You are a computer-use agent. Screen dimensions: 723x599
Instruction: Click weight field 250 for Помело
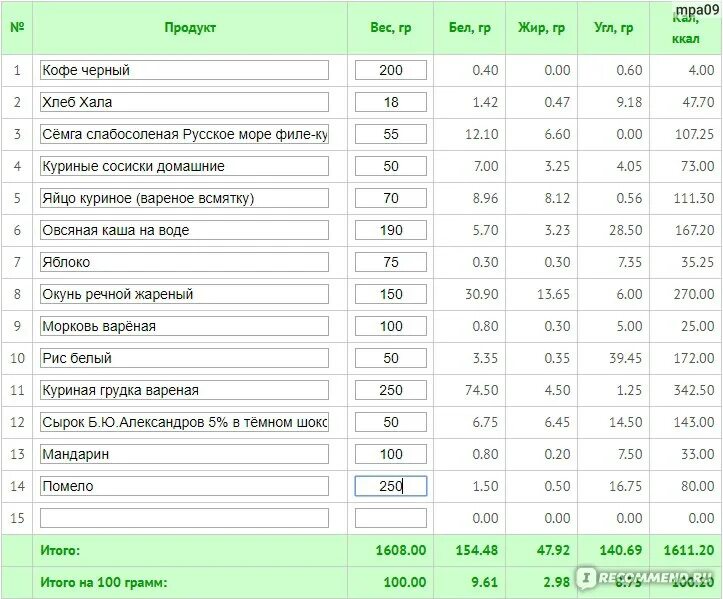(391, 486)
